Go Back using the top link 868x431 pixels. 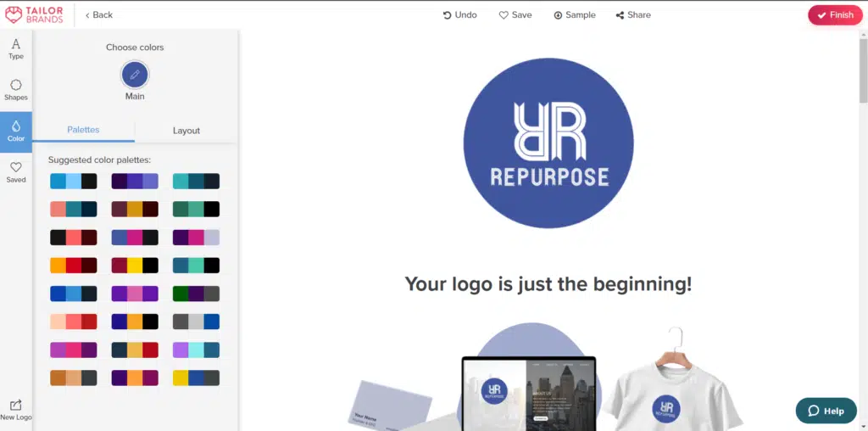[99, 15]
